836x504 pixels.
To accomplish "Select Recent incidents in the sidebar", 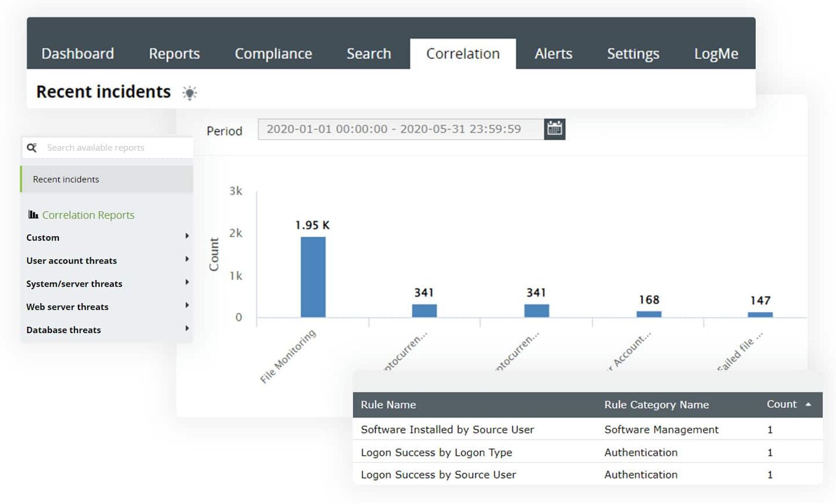I will coord(65,179).
